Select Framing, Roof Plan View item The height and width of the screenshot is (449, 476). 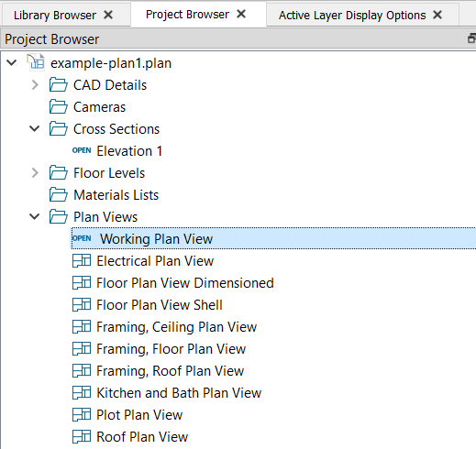tap(171, 371)
